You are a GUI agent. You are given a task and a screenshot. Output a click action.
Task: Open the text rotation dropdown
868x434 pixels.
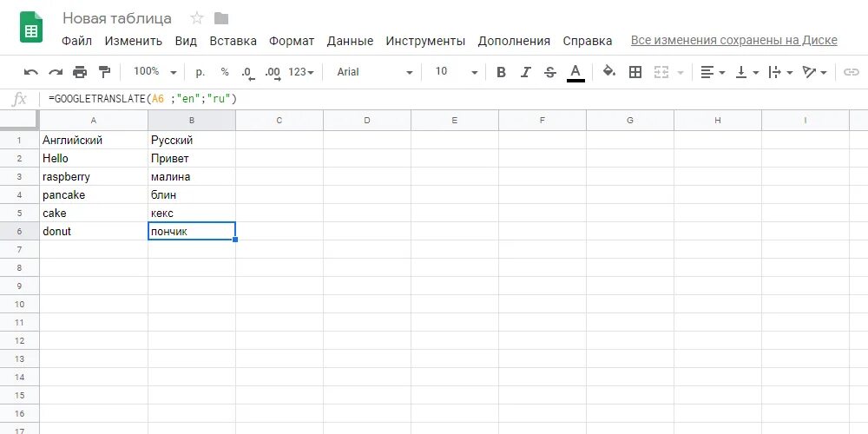pyautogui.click(x=814, y=72)
